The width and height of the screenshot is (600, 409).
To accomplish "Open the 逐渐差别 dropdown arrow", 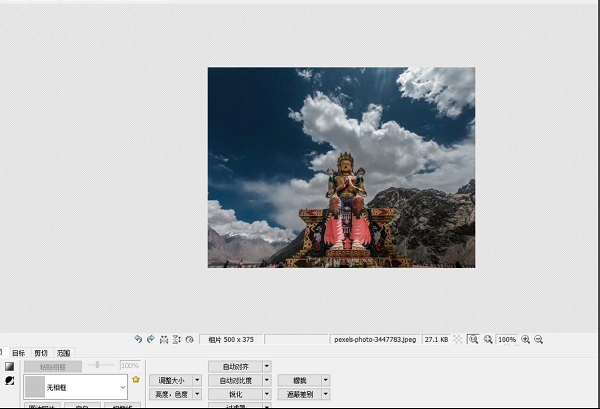I will pyautogui.click(x=326, y=394).
